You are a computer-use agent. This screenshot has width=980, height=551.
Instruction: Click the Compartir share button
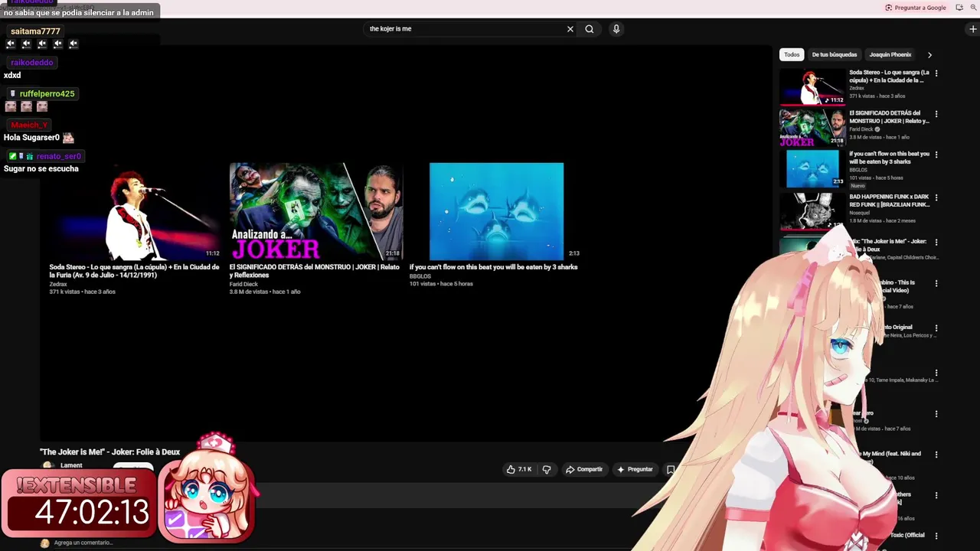(x=584, y=469)
